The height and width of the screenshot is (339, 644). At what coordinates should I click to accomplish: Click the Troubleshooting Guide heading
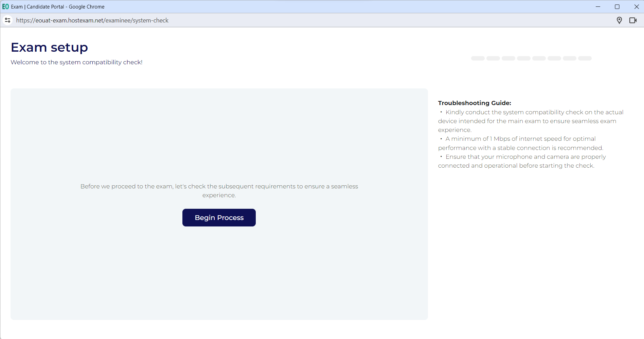tap(474, 103)
